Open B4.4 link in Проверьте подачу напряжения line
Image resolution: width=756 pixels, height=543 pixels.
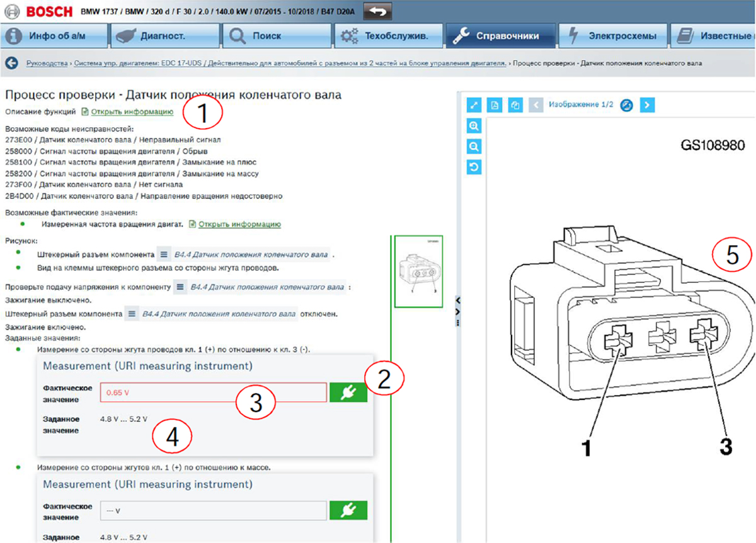[x=267, y=287]
